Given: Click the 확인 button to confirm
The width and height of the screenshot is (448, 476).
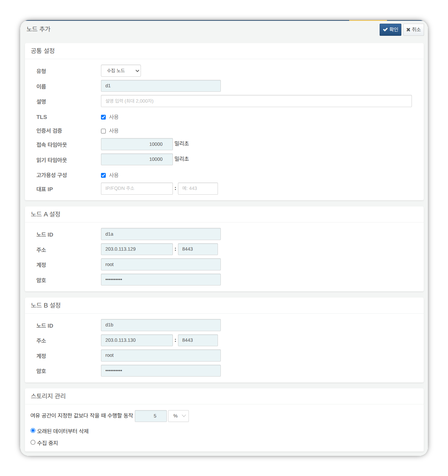Looking at the screenshot, I should [390, 29].
